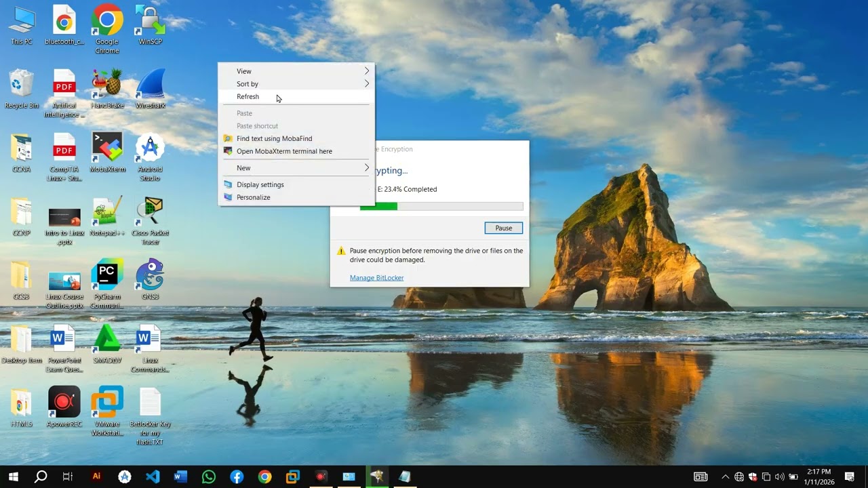The image size is (868, 488).
Task: Open taskbar Search
Action: coord(41,476)
